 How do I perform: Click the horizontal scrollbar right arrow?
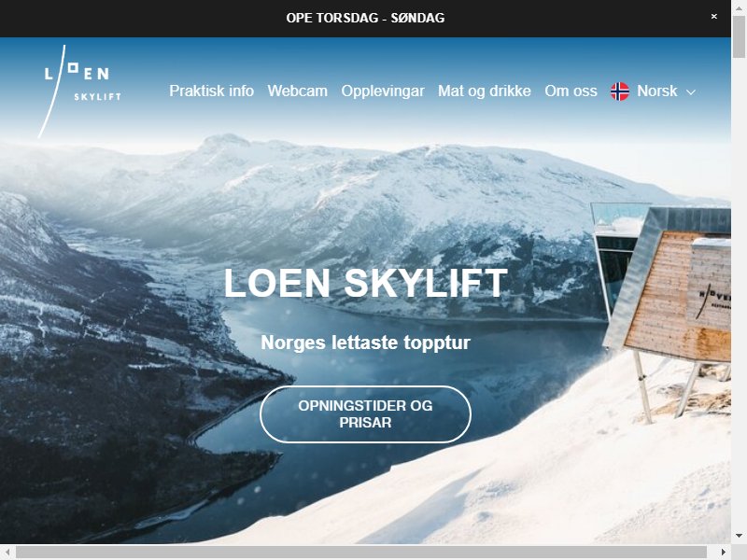click(724, 553)
